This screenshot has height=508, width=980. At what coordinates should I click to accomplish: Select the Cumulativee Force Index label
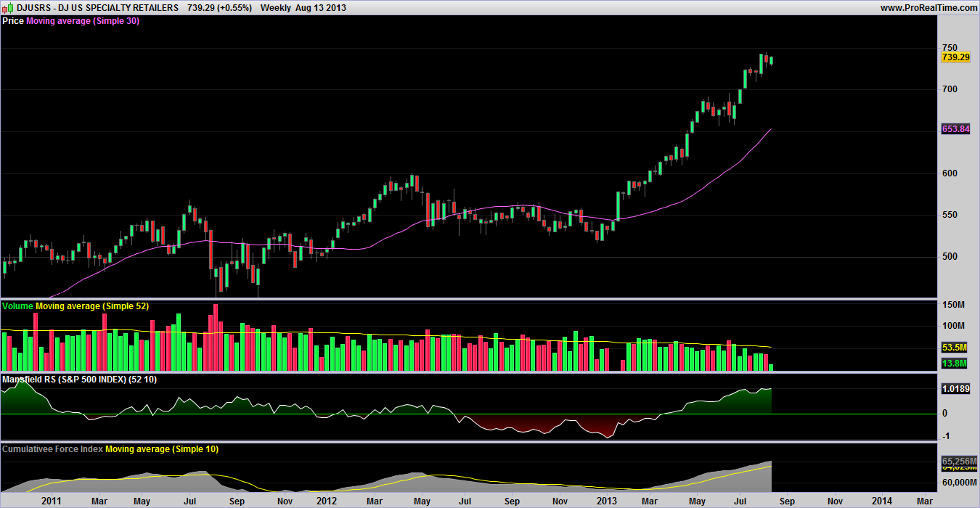(53, 449)
